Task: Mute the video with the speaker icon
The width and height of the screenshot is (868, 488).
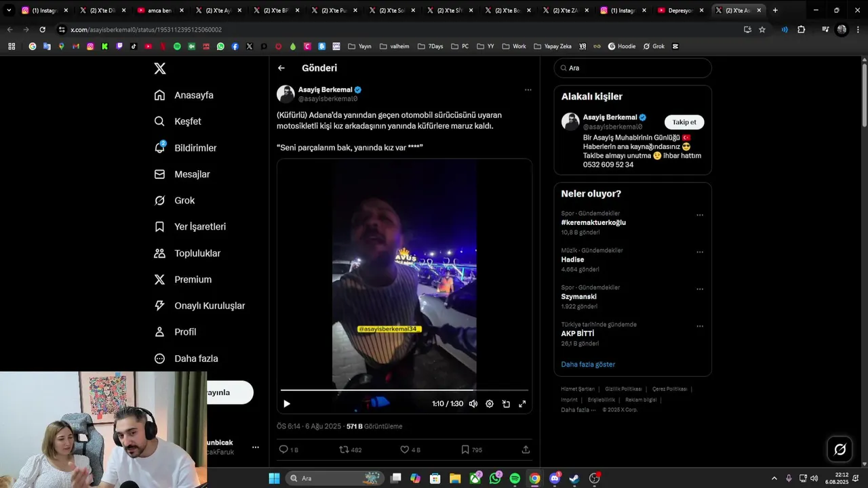Action: [x=473, y=404]
